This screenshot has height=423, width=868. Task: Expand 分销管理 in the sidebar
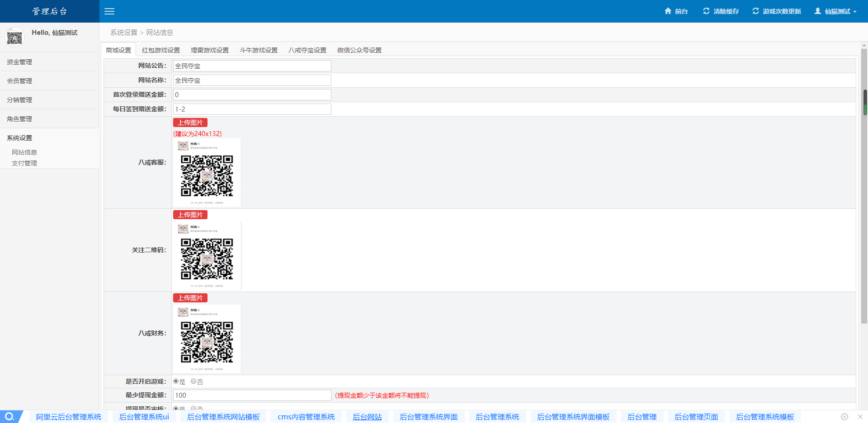point(50,100)
